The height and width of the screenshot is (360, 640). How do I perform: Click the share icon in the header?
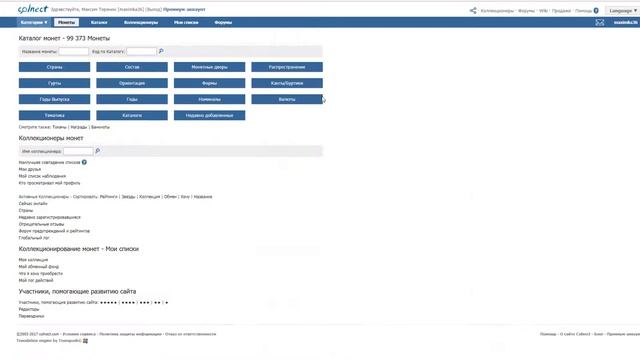click(473, 11)
